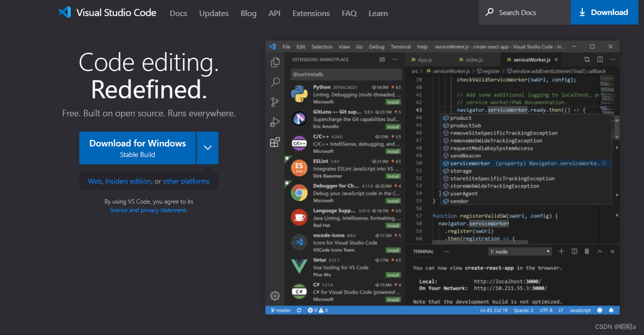Open the Extensions navigation item
Image resolution: width=644 pixels, height=335 pixels.
pyautogui.click(x=311, y=13)
